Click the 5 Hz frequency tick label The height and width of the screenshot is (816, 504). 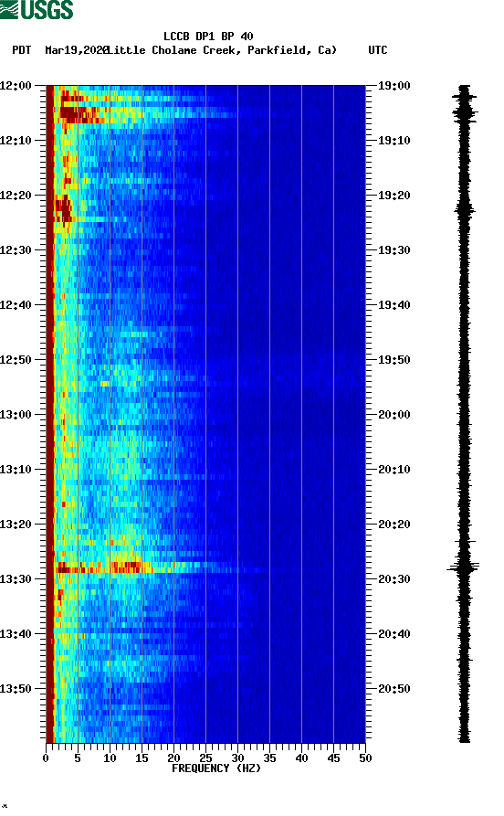tap(78, 758)
